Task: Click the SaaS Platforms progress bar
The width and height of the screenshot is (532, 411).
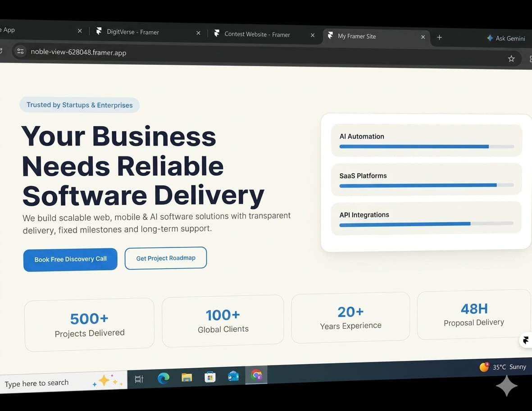Action: coord(427,185)
